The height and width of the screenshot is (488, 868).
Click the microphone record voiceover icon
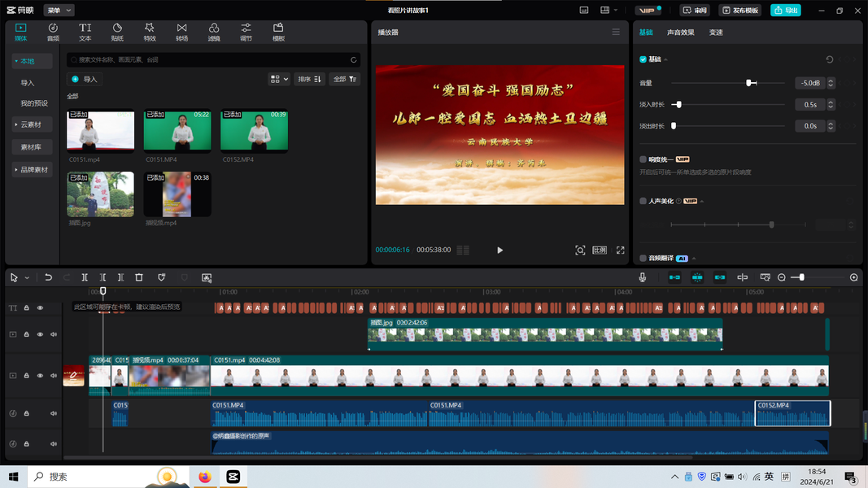pos(642,277)
